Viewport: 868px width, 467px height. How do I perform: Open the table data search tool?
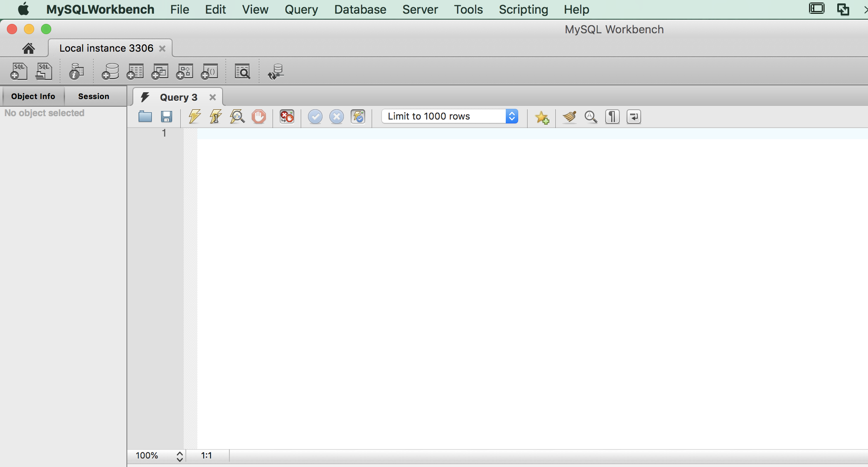pos(242,71)
